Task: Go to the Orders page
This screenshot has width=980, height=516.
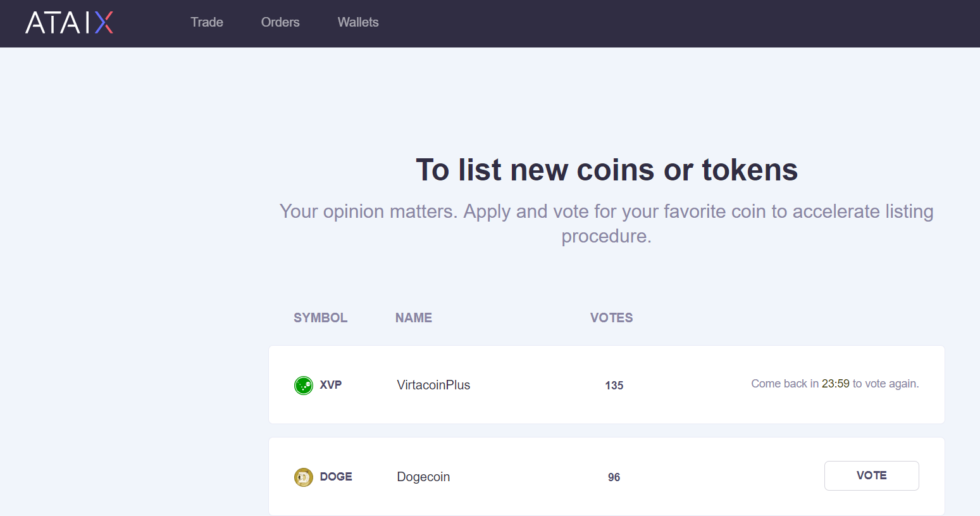Action: click(x=280, y=22)
